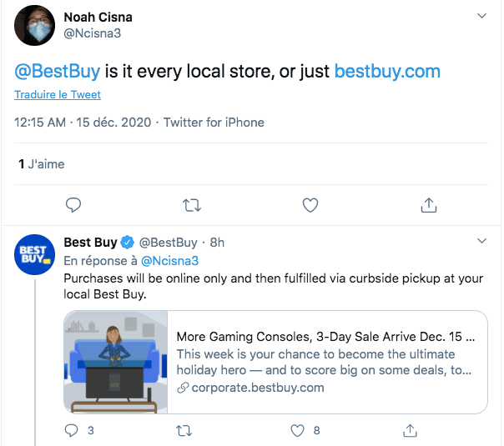
Task: Open the "Twitter for iPhone" source link
Action: coord(214,123)
